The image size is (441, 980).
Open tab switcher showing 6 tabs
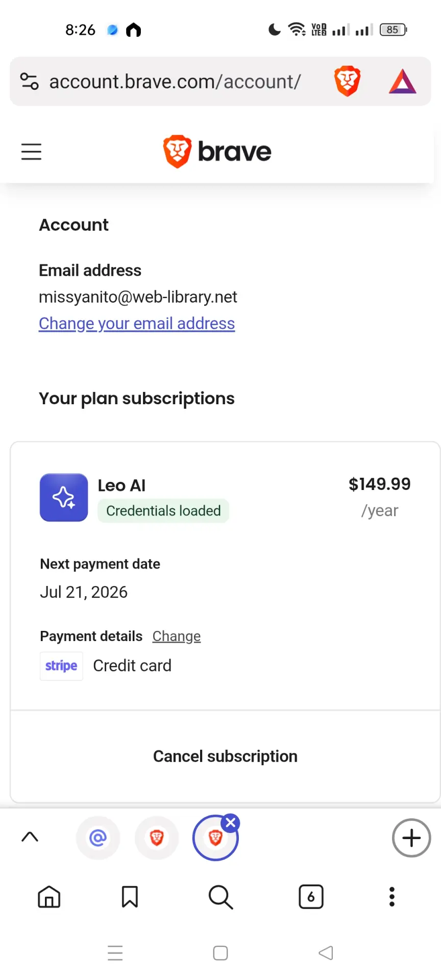click(x=311, y=897)
